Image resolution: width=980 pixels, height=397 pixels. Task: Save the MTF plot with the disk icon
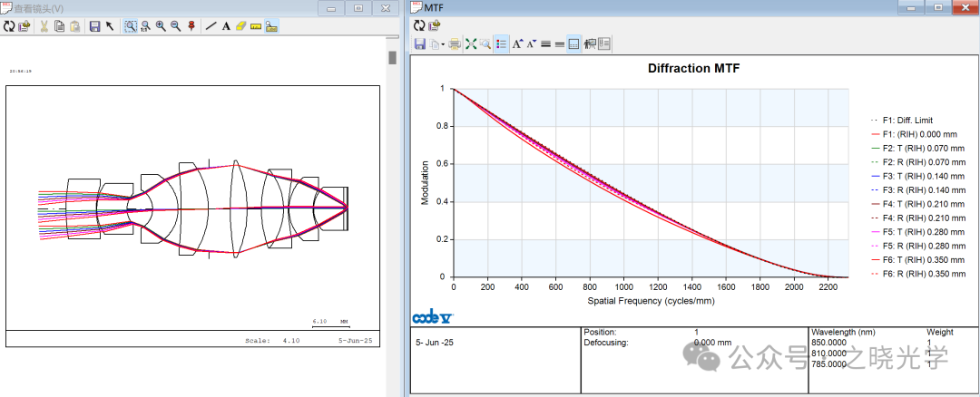pos(419,44)
